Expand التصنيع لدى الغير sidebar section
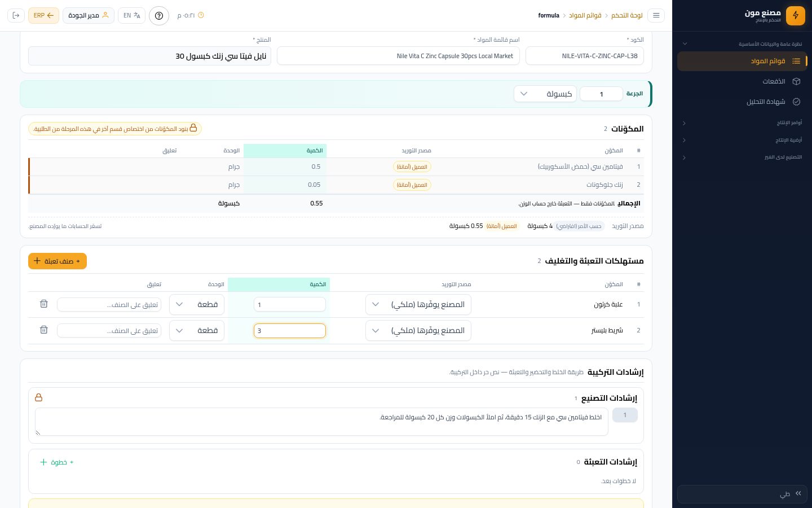 coord(742,157)
